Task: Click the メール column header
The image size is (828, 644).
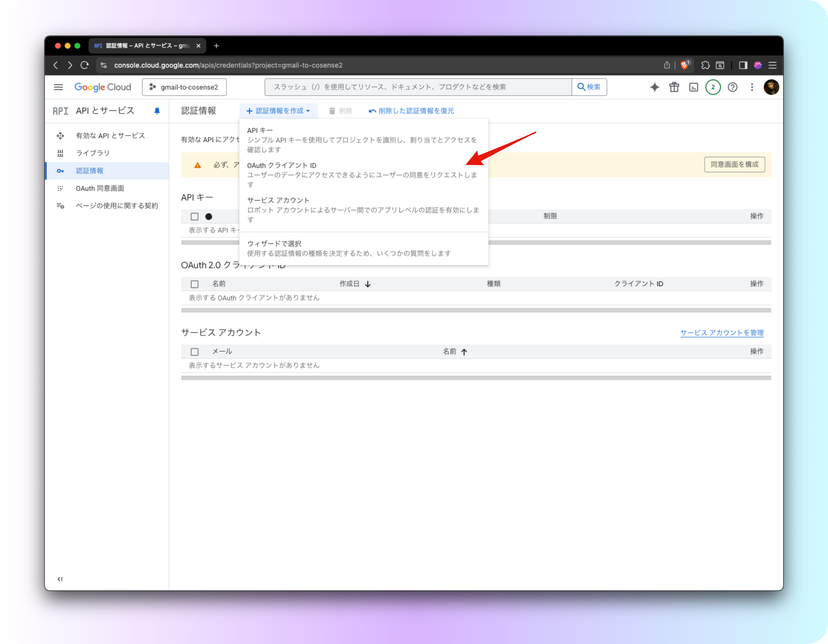Action: pos(222,352)
